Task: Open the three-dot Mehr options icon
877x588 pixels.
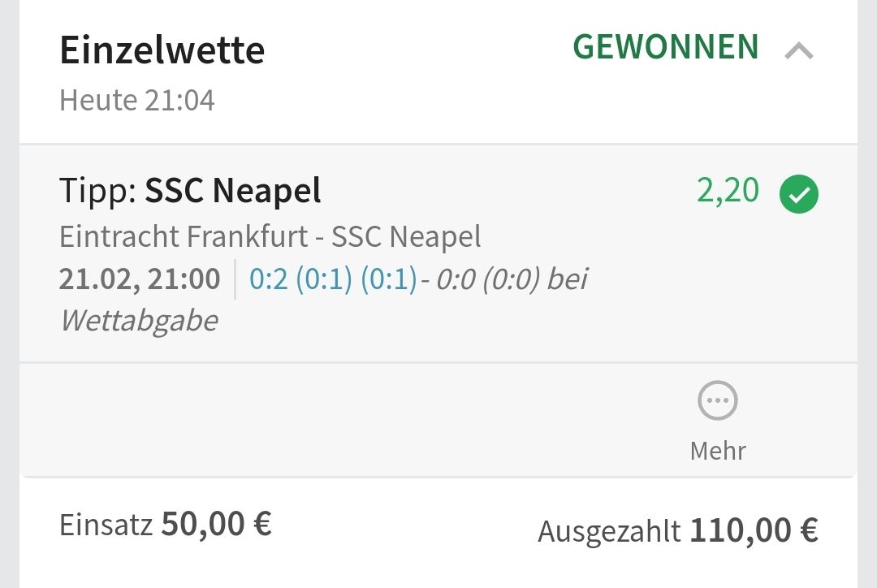Action: click(x=718, y=401)
